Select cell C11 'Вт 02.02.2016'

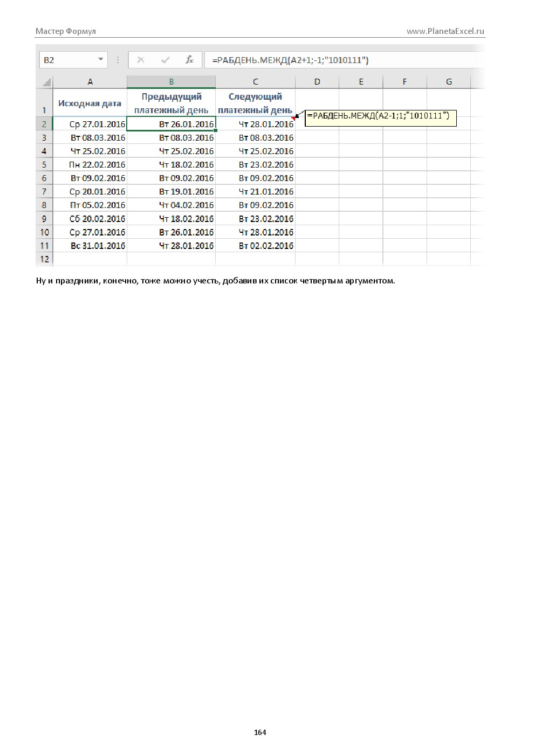click(255, 245)
